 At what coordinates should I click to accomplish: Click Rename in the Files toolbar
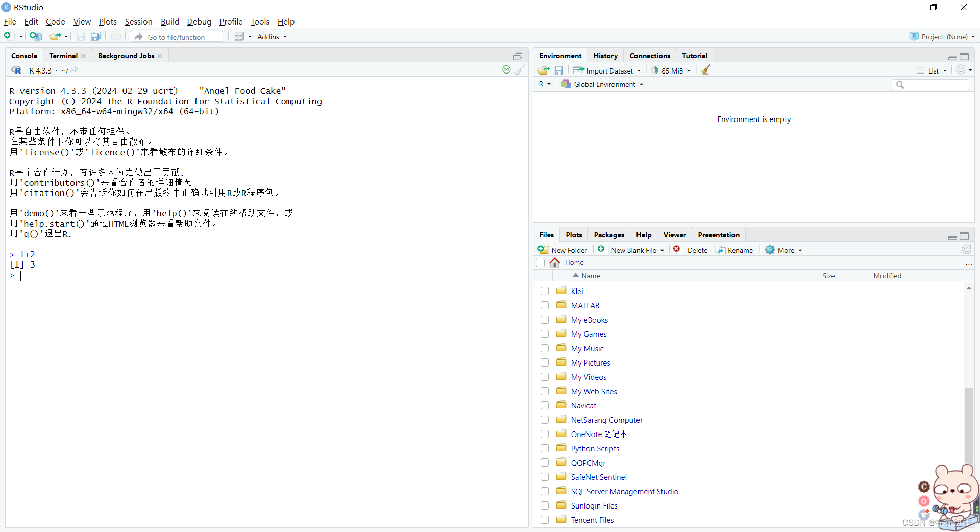(735, 250)
